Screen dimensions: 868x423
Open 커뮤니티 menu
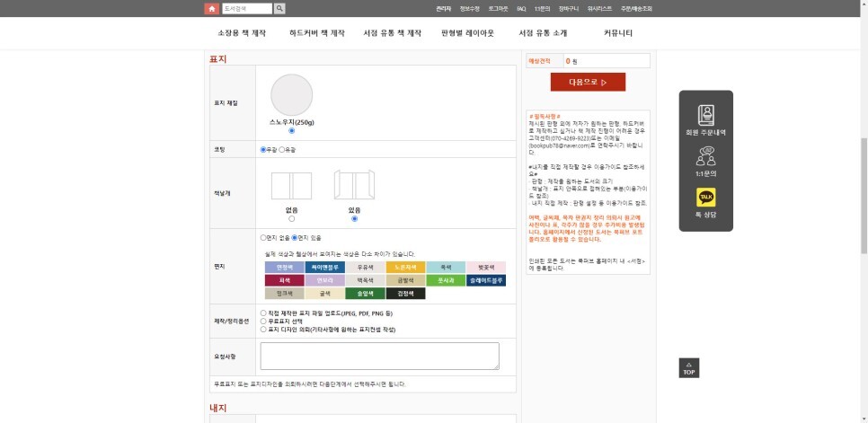coord(618,33)
